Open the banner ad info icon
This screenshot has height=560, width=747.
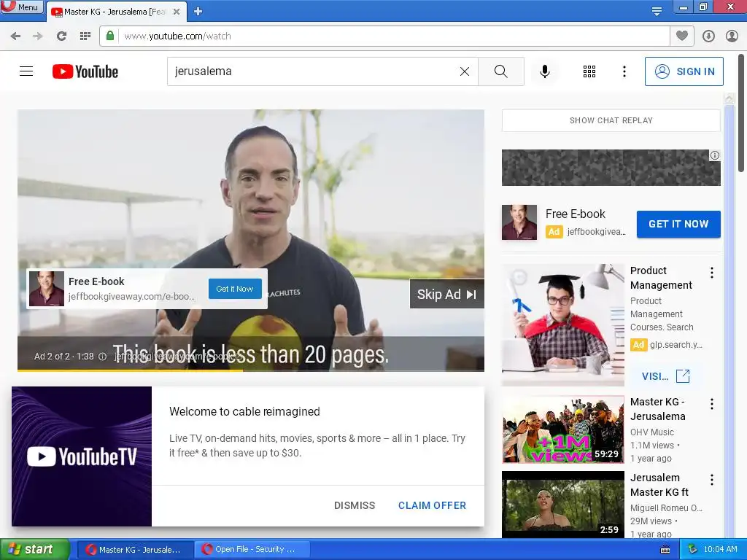pos(715,155)
